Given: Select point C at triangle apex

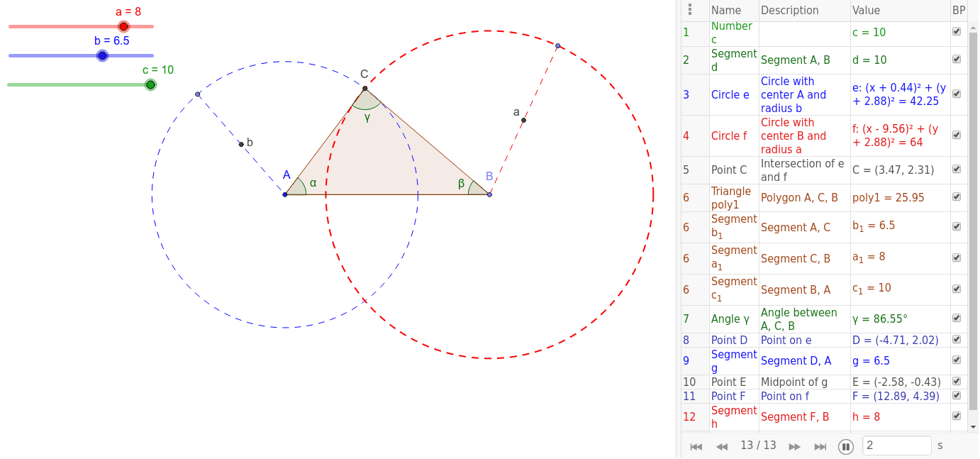Looking at the screenshot, I should 365,89.
